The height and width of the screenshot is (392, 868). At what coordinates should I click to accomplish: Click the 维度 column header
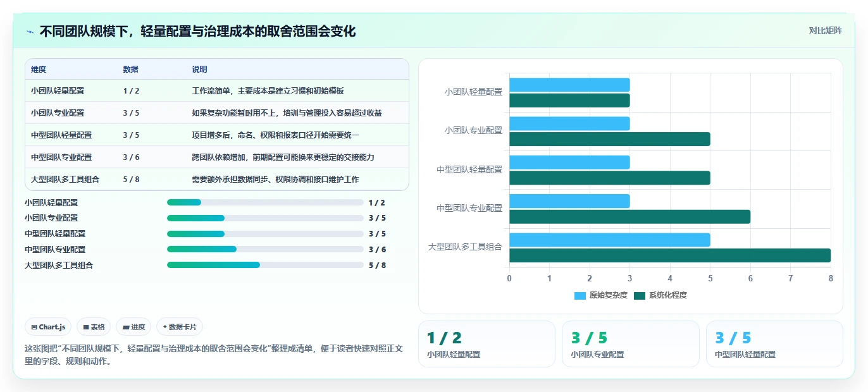click(39, 70)
